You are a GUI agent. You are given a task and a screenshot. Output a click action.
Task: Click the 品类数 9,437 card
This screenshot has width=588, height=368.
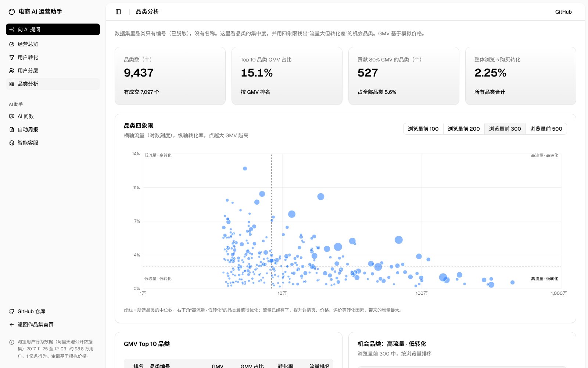(170, 76)
